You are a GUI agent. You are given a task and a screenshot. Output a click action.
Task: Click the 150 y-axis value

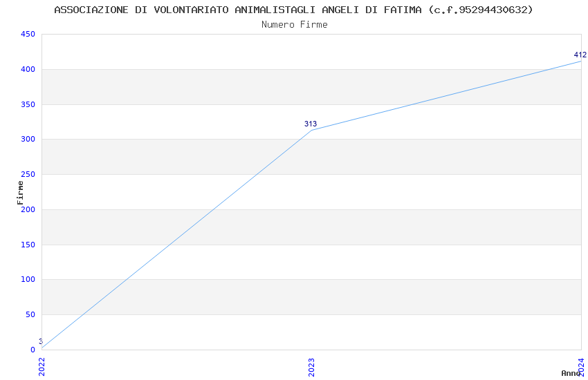28,245
